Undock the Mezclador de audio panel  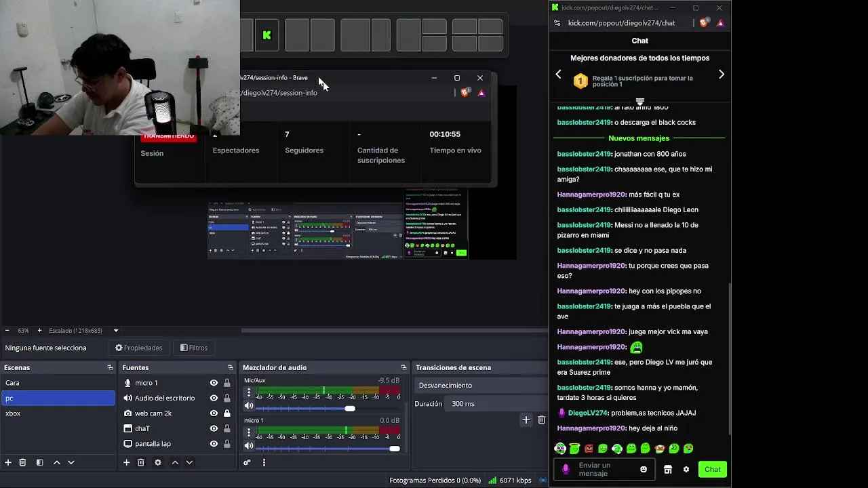coord(403,367)
